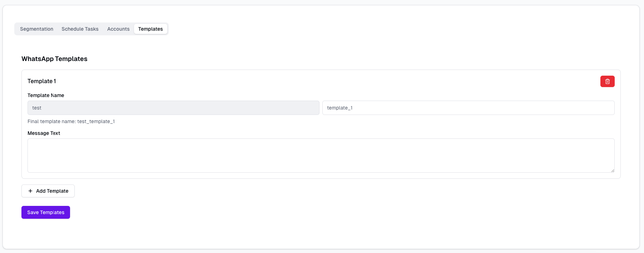Click the word 'test' in the prefix box
Image resolution: width=644 pixels, height=253 pixels.
coord(37,108)
